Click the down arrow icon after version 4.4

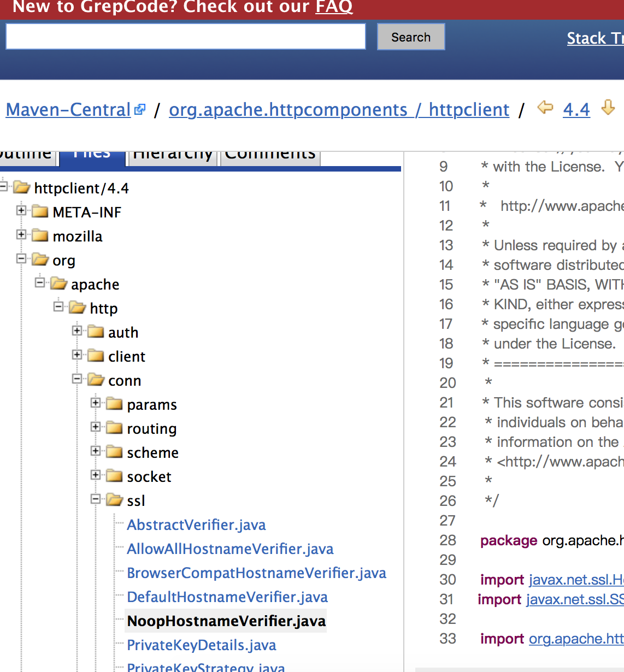(608, 108)
